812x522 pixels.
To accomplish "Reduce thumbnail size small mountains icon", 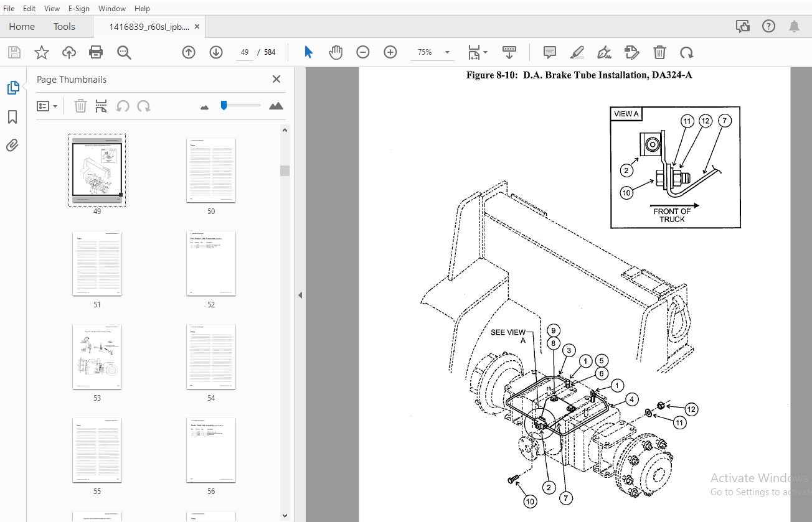I will click(x=204, y=107).
